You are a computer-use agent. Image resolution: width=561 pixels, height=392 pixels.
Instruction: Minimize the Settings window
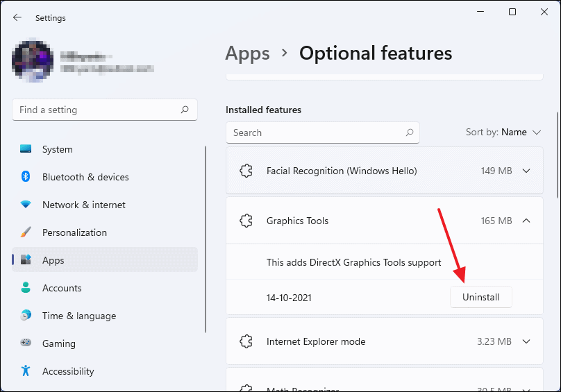click(x=480, y=12)
